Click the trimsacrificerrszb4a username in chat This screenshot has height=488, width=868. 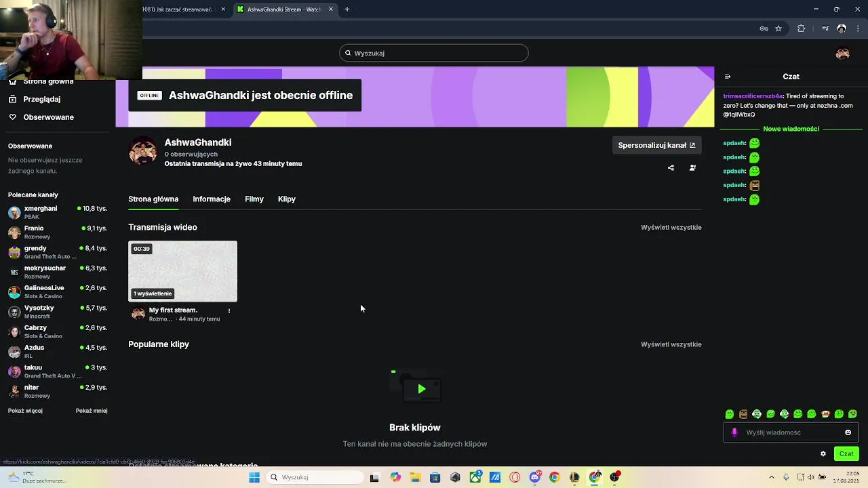pyautogui.click(x=753, y=96)
